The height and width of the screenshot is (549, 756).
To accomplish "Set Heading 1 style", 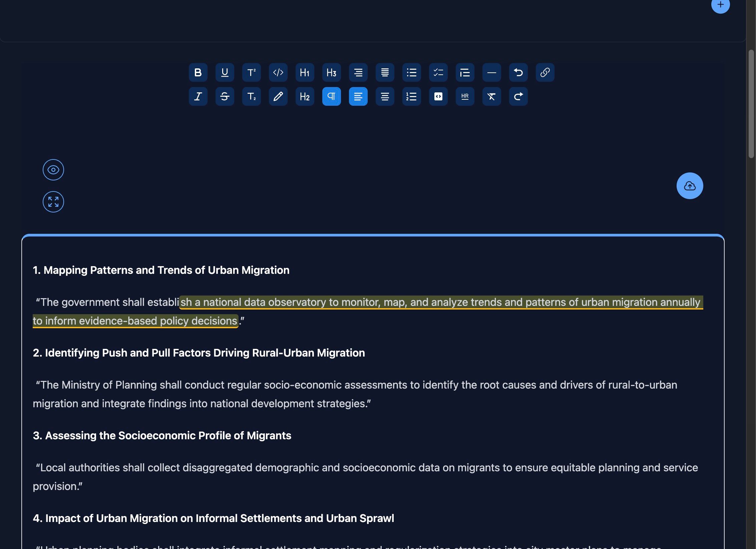I will pyautogui.click(x=305, y=72).
